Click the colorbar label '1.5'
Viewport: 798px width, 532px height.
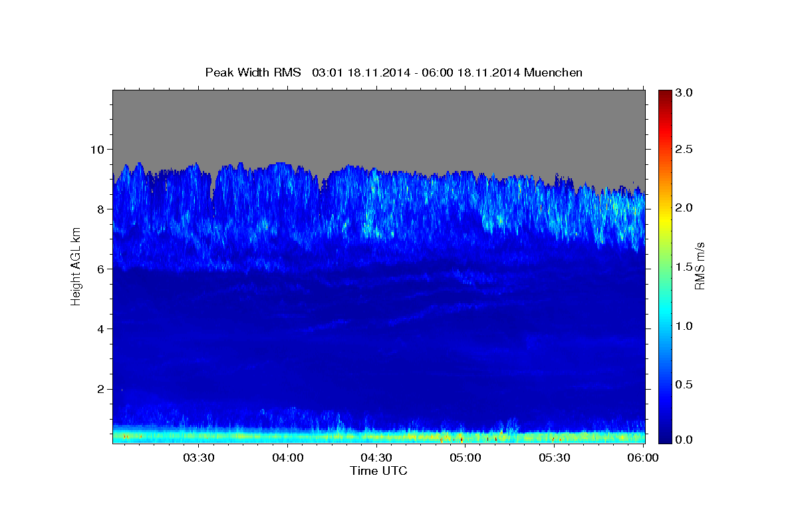pos(686,267)
